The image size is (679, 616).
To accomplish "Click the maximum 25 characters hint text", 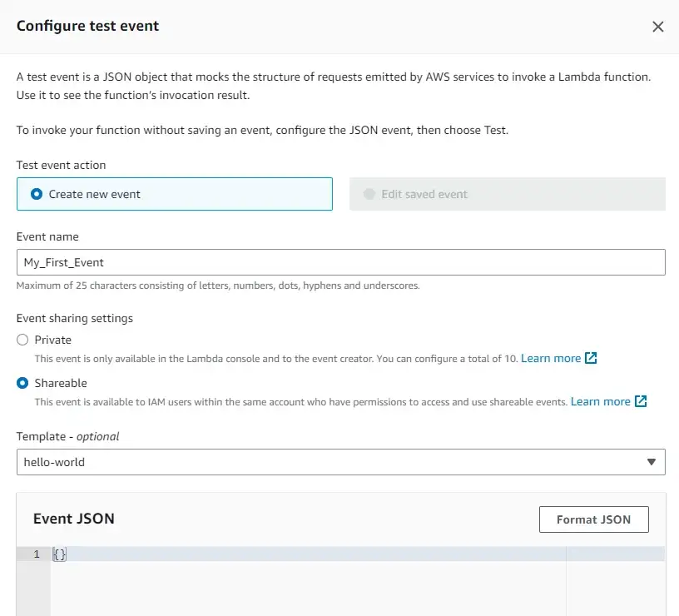I will pos(218,286).
